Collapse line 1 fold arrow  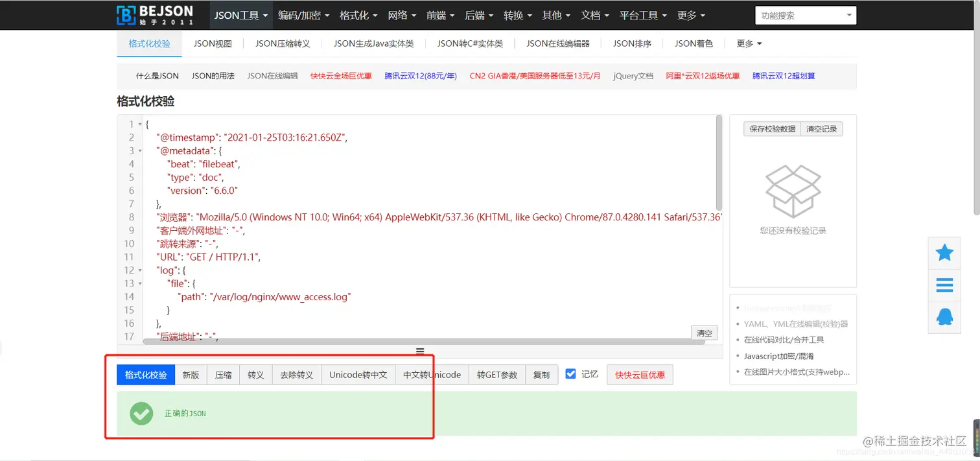pos(140,124)
